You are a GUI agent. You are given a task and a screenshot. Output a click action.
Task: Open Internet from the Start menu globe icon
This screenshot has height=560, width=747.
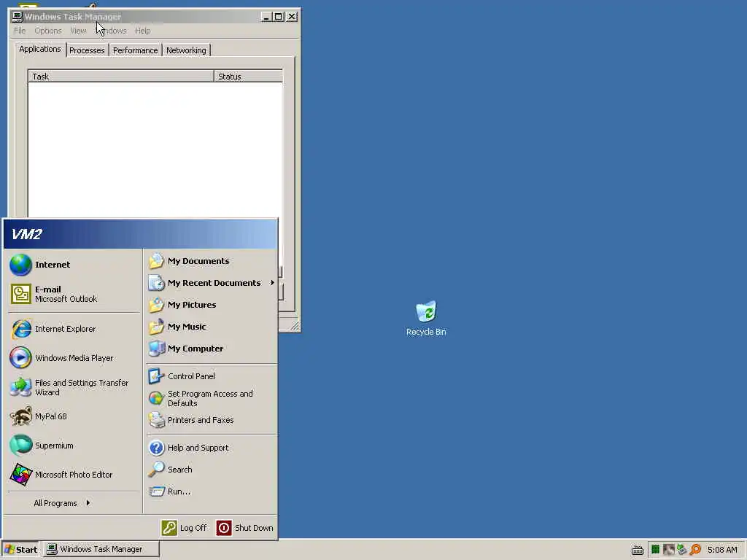tap(20, 265)
